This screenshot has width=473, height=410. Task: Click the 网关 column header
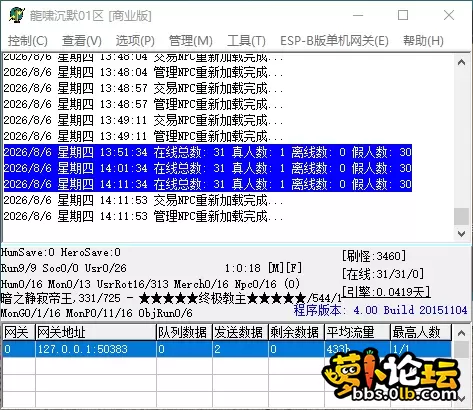point(19,332)
